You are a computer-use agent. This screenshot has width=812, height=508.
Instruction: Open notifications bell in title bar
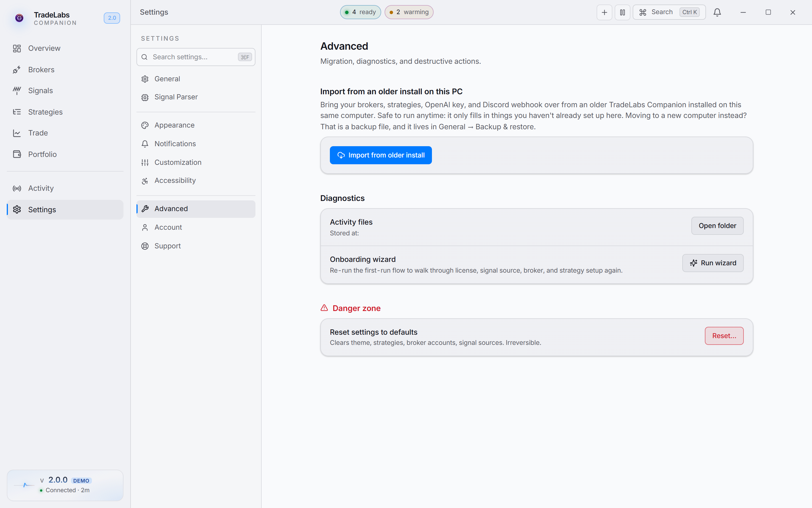[717, 12]
